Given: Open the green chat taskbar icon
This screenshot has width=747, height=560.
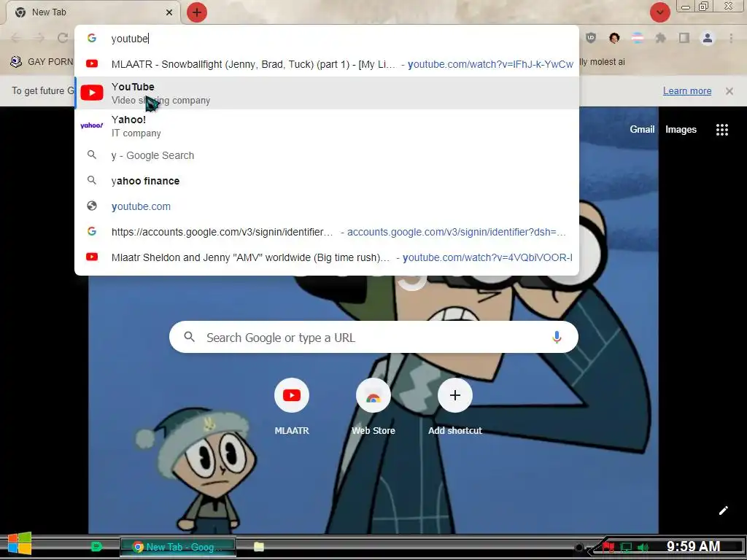Looking at the screenshot, I should 97,546.
